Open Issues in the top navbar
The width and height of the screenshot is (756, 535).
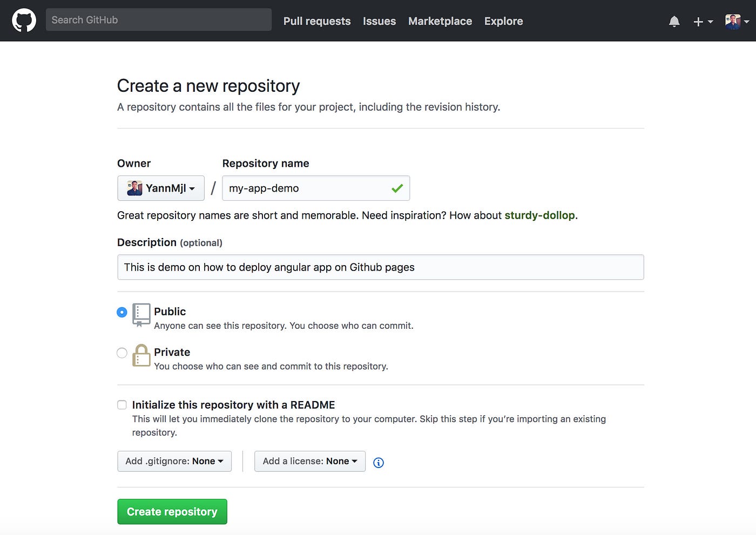[379, 21]
